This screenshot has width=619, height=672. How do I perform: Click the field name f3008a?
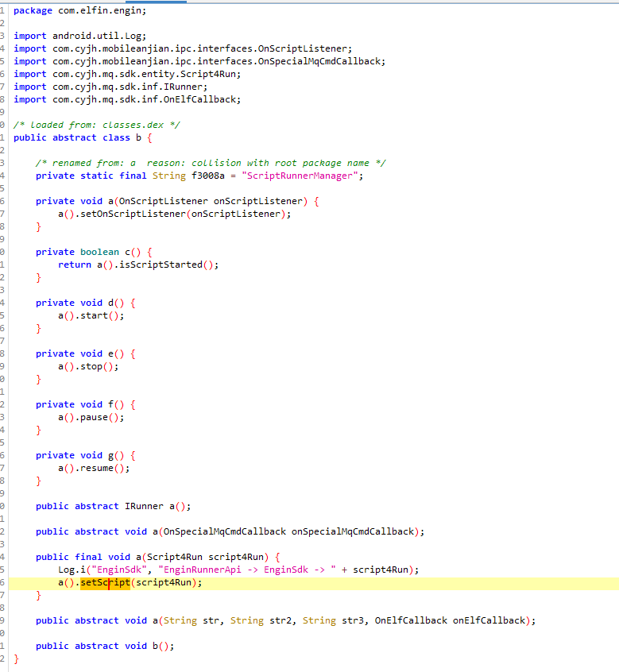208,176
